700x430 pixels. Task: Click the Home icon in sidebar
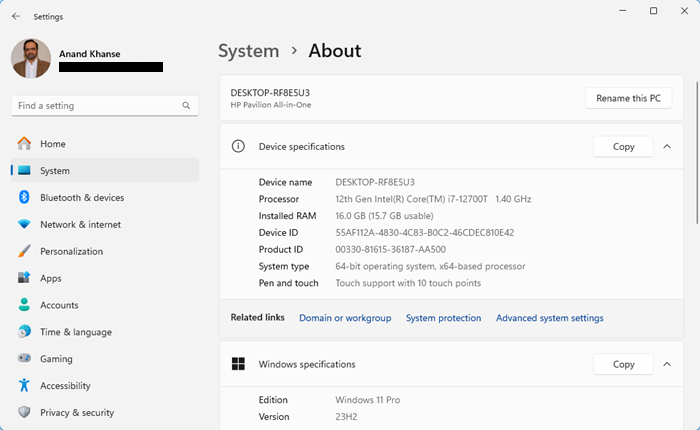(x=24, y=144)
